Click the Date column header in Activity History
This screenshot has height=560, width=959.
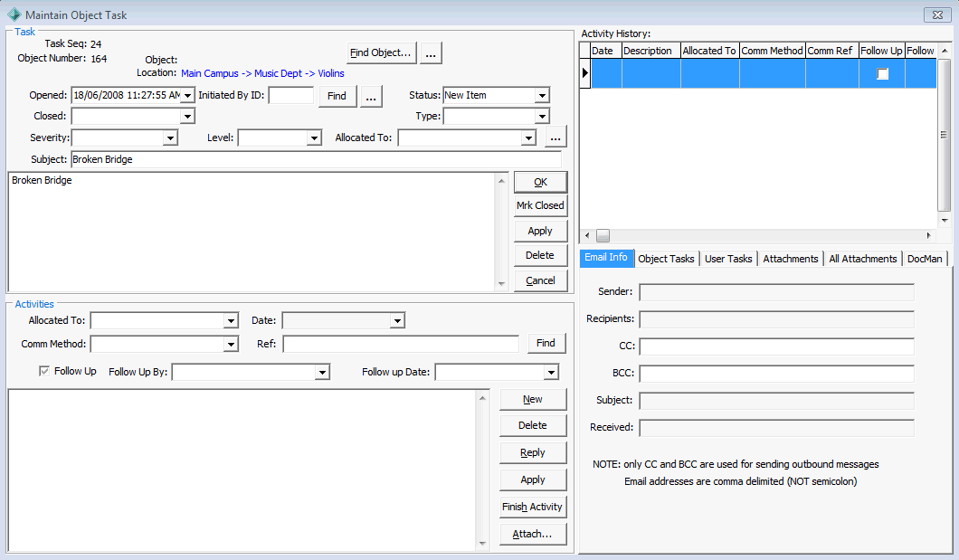click(x=606, y=51)
